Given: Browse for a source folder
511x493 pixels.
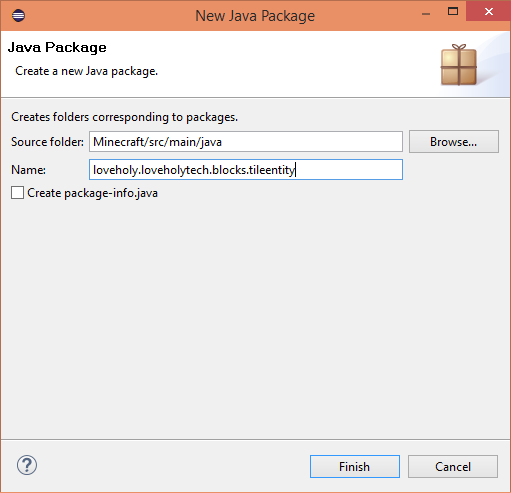Looking at the screenshot, I should (x=454, y=142).
